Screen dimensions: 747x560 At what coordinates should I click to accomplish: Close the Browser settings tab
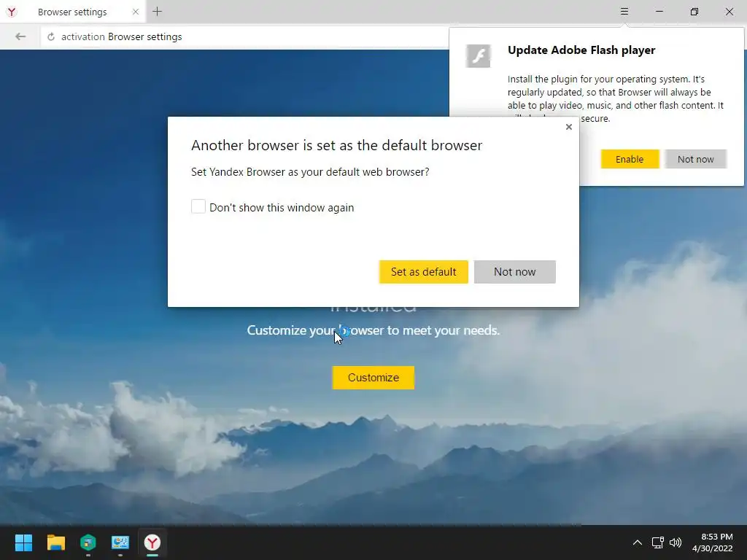(135, 12)
